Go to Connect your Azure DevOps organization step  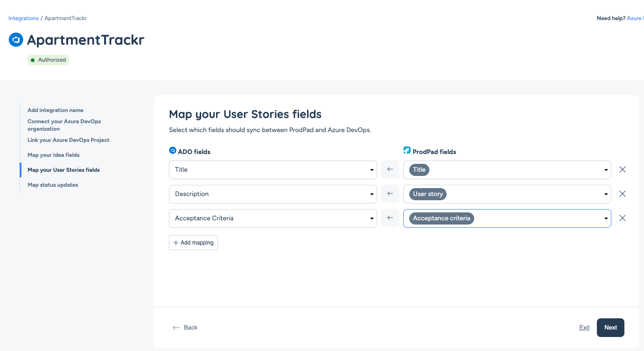click(x=64, y=125)
